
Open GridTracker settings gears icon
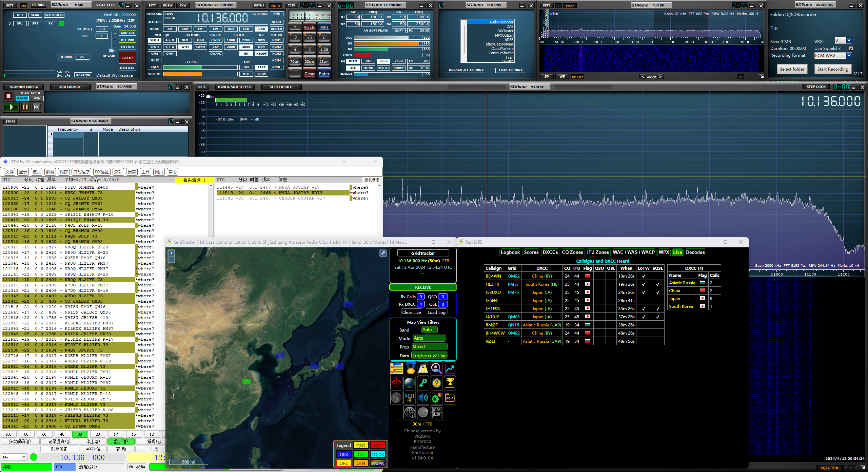pyautogui.click(x=437, y=397)
